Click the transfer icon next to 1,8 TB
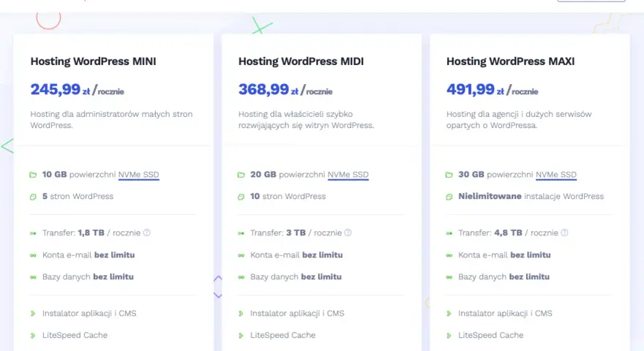644x351 pixels. [x=33, y=233]
